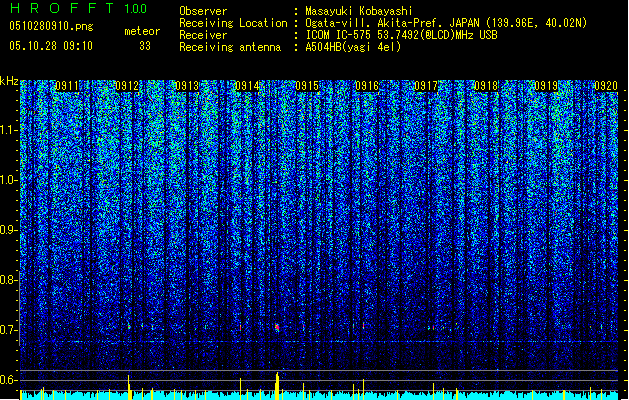Click the Receiving antenna label
Viewport: 629px width, 400px height.
pos(230,47)
